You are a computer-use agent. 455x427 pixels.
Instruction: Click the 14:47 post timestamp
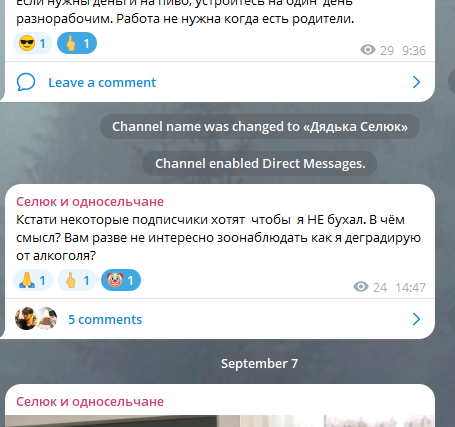tap(410, 287)
